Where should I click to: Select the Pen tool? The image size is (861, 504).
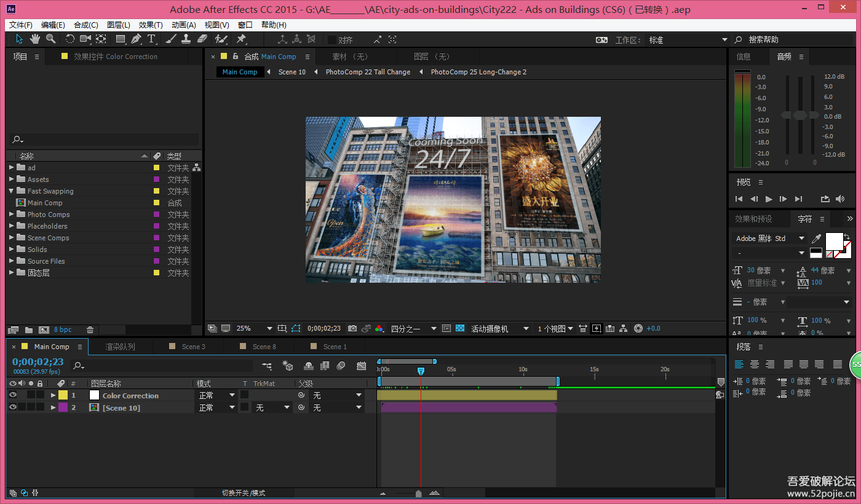[136, 39]
